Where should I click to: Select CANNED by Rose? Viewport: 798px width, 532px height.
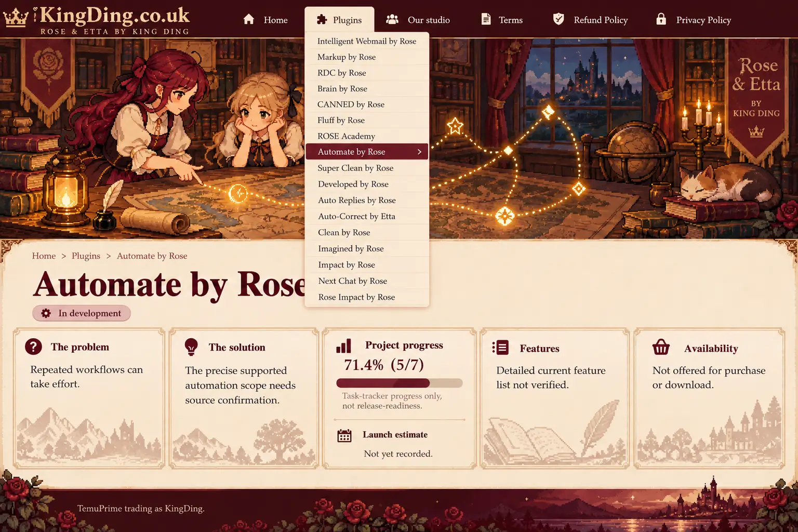coord(367,104)
